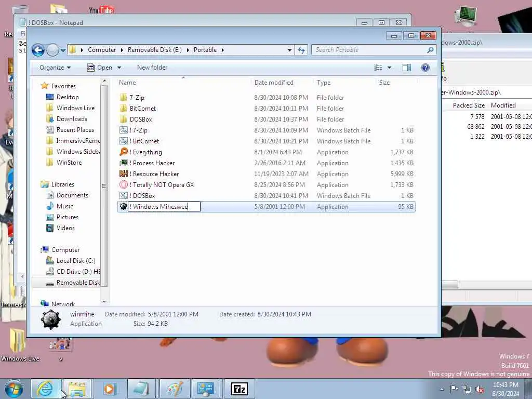Open the Organize menu

tap(55, 68)
